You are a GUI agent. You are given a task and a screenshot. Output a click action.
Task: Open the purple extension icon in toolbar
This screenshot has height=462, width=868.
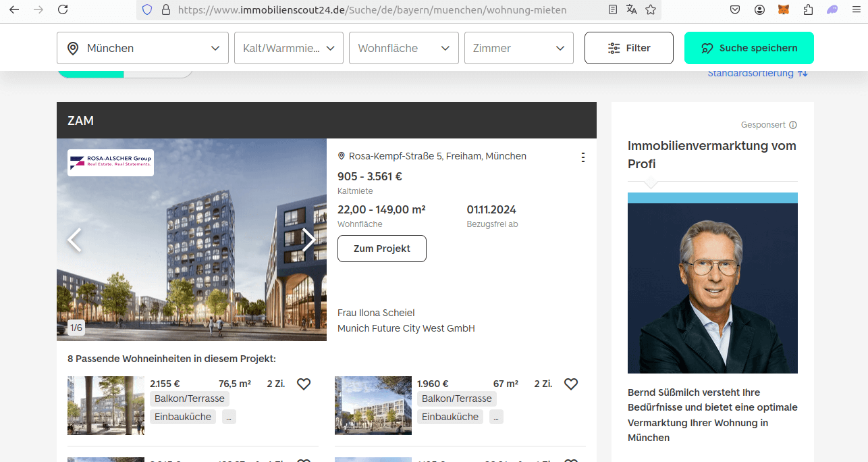[832, 9]
